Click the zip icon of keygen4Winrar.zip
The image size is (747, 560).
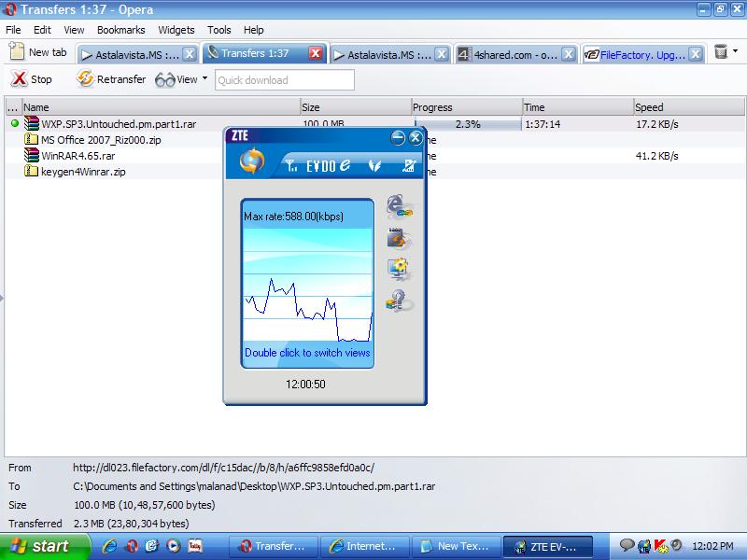tap(32, 171)
